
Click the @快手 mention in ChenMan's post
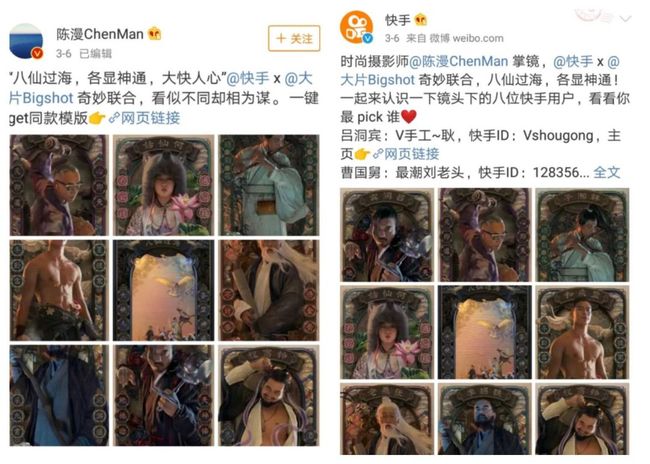tap(248, 78)
